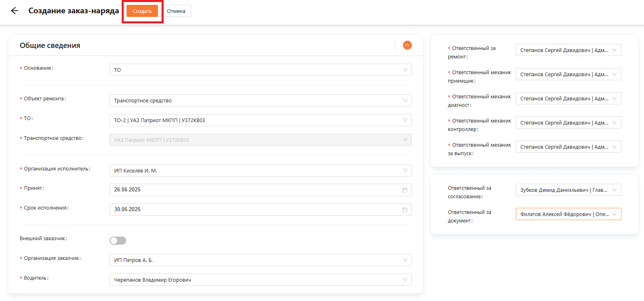The width and height of the screenshot is (644, 301).
Task: Click the Отмена button
Action: (176, 11)
